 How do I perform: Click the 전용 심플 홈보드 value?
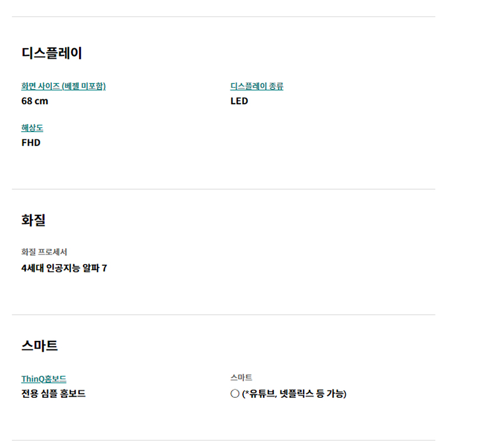click(53, 393)
